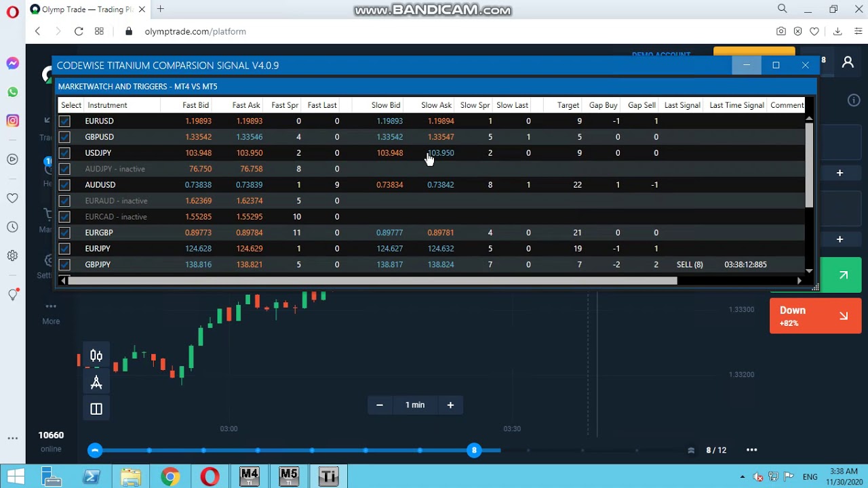This screenshot has width=868, height=488.
Task: Click the heart icon in the address bar
Action: [x=814, y=31]
